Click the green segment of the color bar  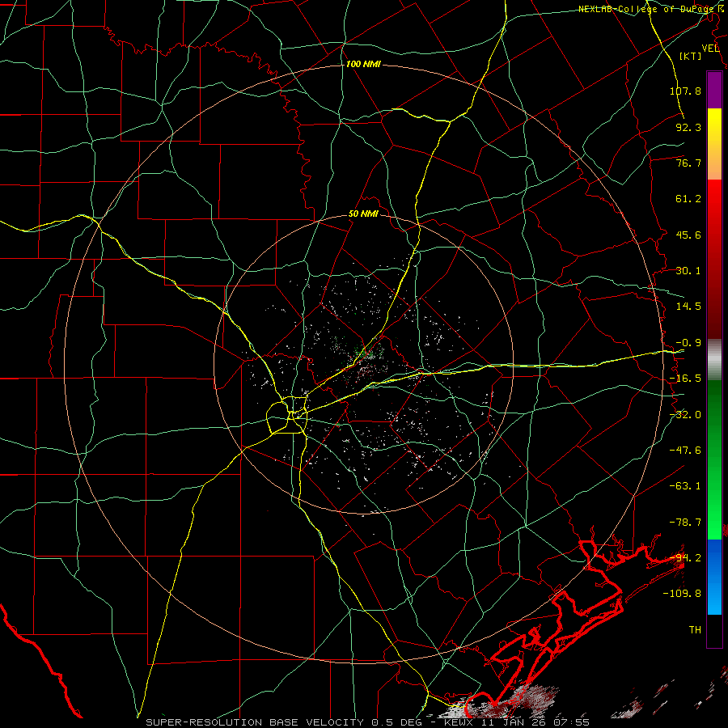click(714, 459)
